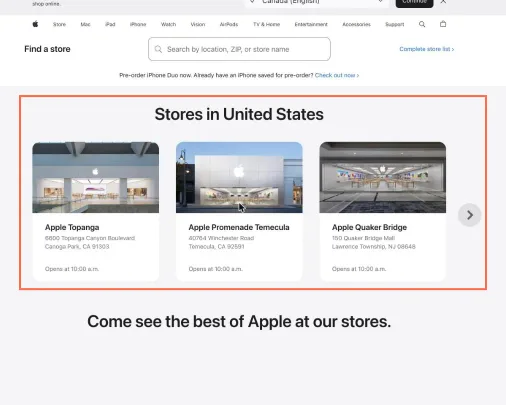Open the shopping bag icon
Viewport: 506px width, 405px height.
point(443,24)
